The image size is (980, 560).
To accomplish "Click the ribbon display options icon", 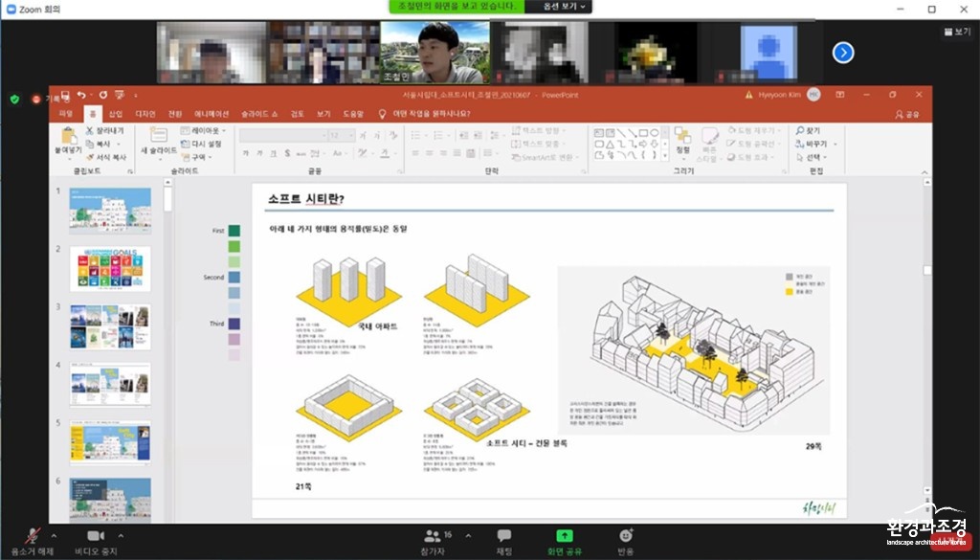I will pos(840,95).
